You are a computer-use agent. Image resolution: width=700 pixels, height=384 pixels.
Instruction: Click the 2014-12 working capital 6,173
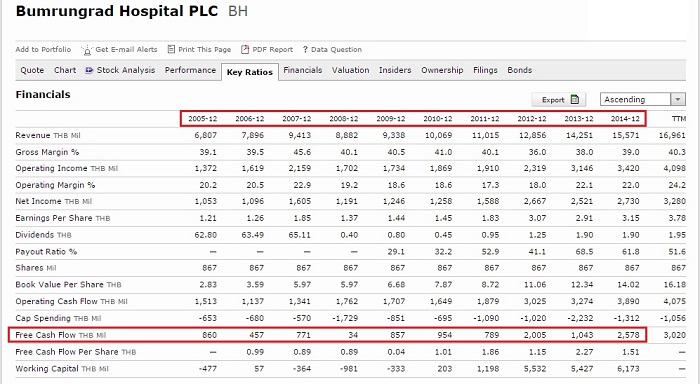click(628, 369)
